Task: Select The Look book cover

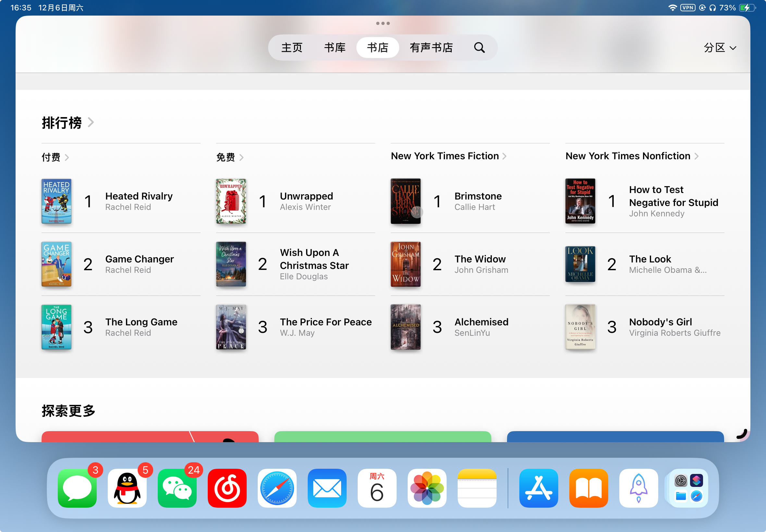Action: coord(580,264)
